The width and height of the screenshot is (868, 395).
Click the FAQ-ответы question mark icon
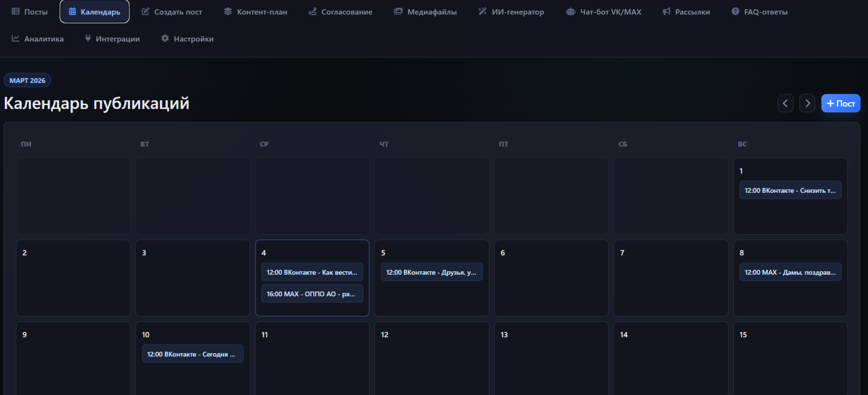pyautogui.click(x=735, y=11)
